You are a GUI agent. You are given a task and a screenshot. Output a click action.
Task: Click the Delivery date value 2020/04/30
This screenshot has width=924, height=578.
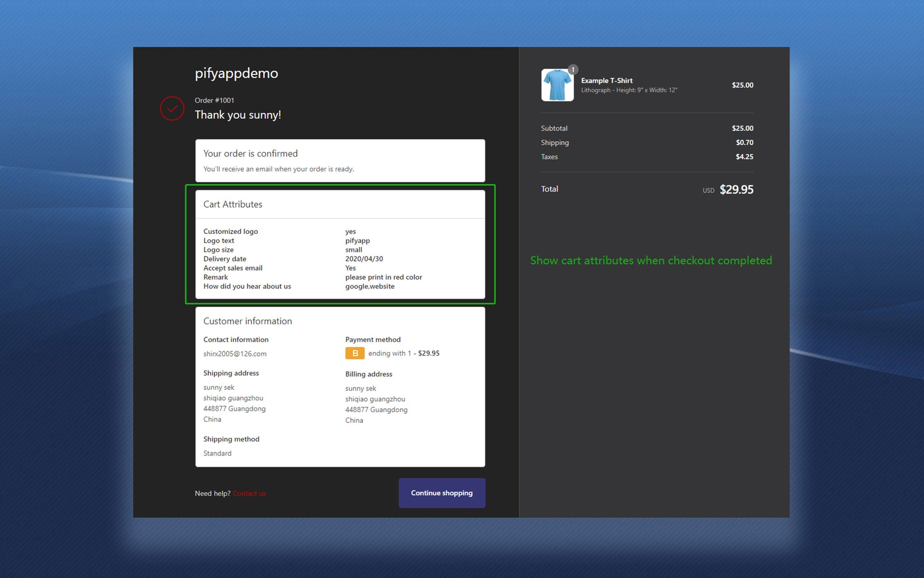364,259
